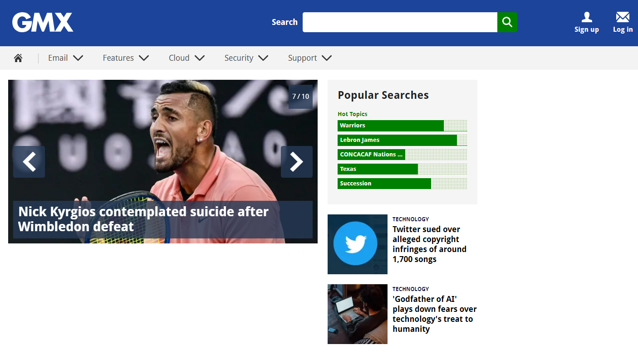This screenshot has width=638, height=364.
Task: Show the previous slide in carousel
Action: pyautogui.click(x=29, y=162)
